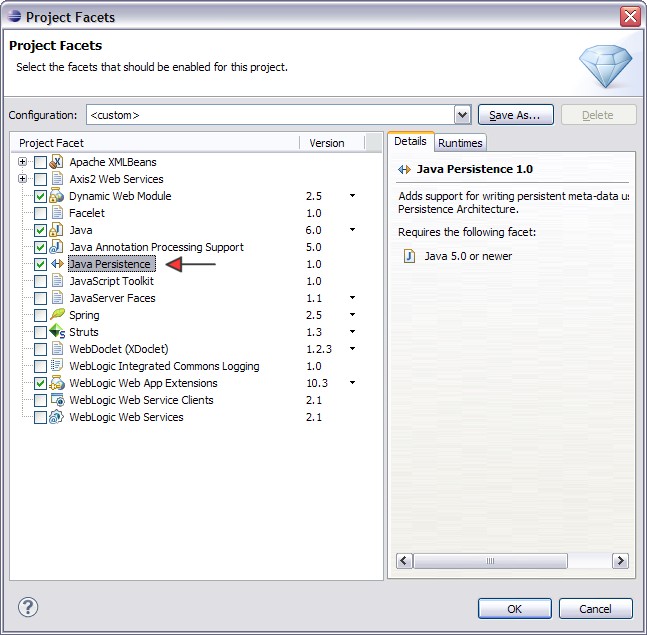
Task: Click the Apache XMLBeans facet icon
Action: tap(57, 162)
